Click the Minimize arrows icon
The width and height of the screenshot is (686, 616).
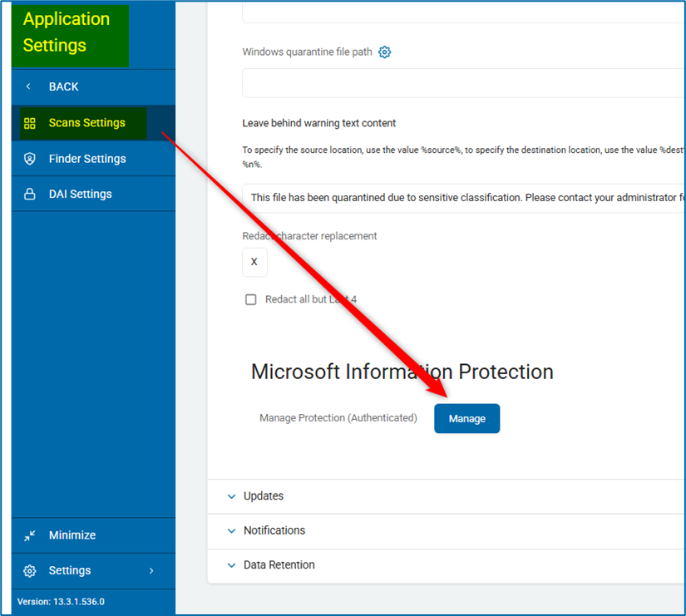click(x=29, y=535)
